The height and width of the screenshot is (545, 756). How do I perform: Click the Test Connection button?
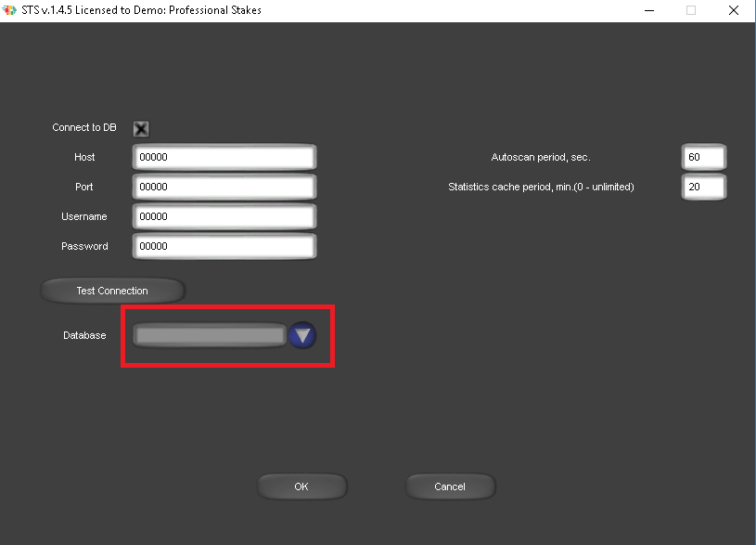pos(112,291)
